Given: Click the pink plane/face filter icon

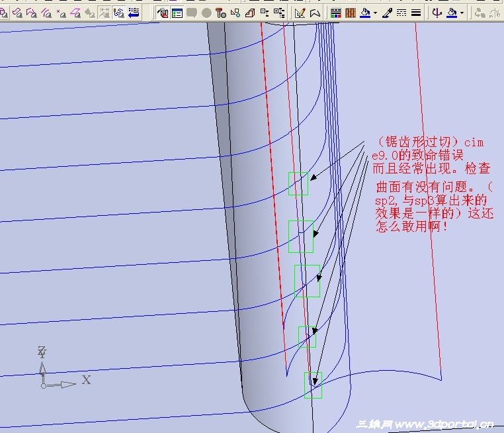Looking at the screenshot, I should [75, 13].
